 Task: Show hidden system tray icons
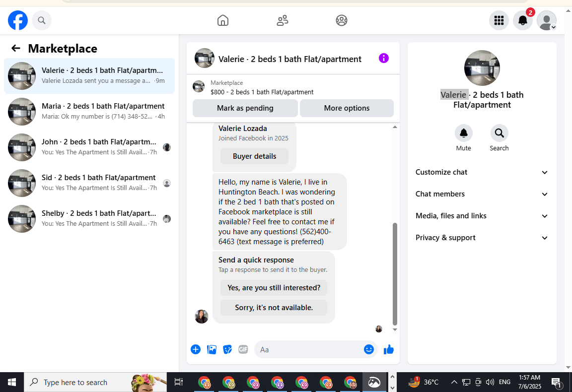click(x=454, y=382)
